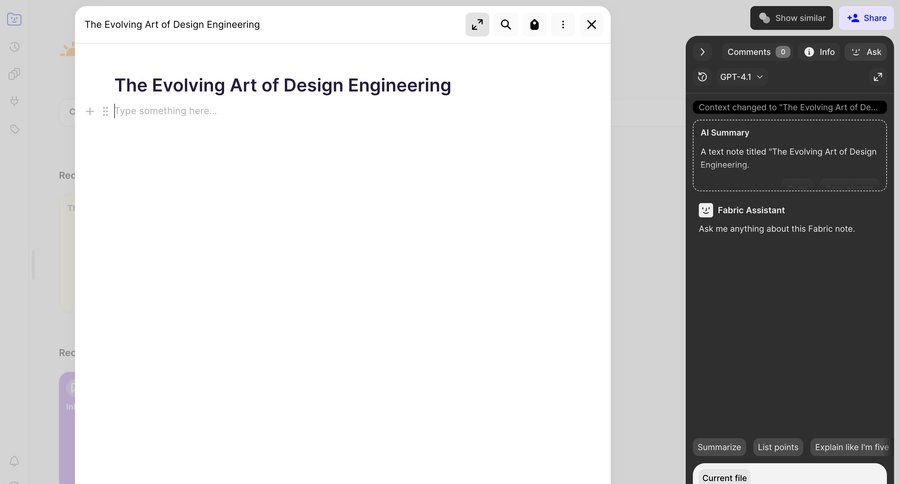Click the spaces copy icon in sidebar
The width and height of the screenshot is (900, 484).
tap(14, 74)
